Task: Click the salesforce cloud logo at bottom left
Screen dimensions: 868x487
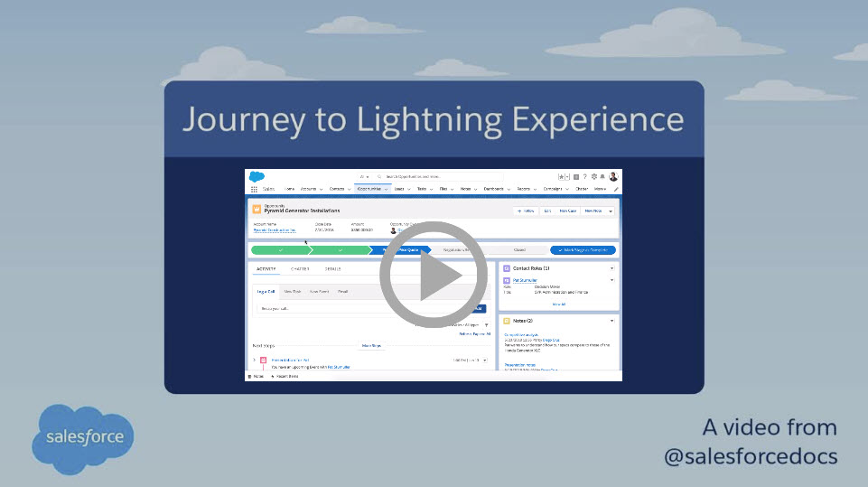Action: tap(82, 439)
